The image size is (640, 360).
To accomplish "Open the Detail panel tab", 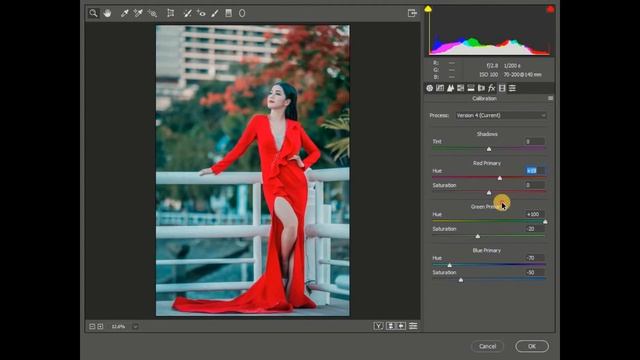I will [x=450, y=88].
